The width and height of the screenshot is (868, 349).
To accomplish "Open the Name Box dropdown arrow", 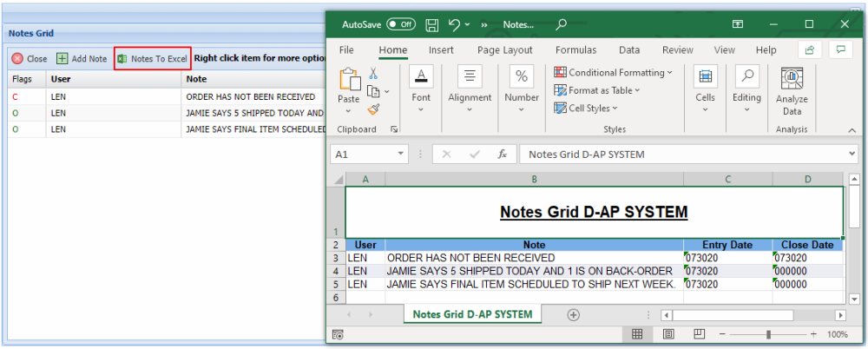I will [x=401, y=155].
